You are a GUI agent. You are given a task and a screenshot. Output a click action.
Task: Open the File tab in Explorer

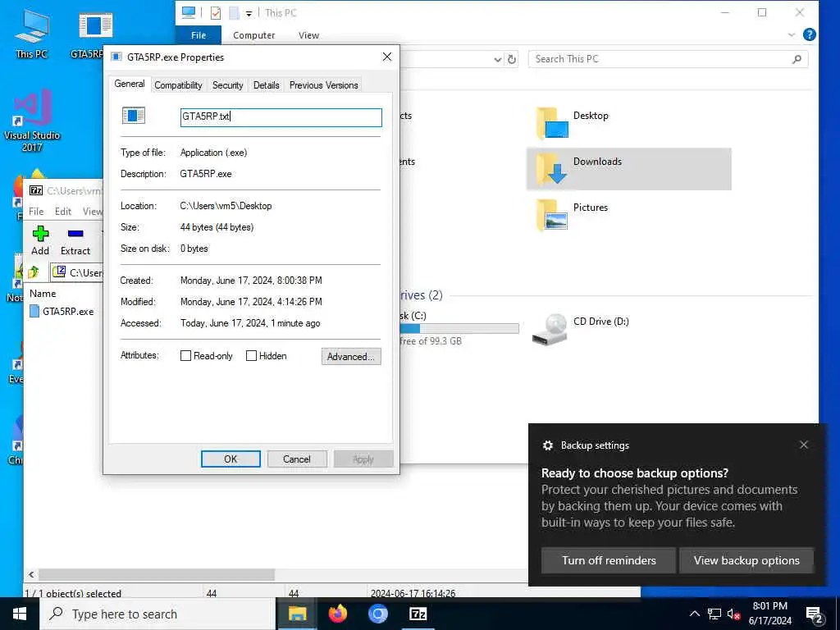click(x=199, y=34)
